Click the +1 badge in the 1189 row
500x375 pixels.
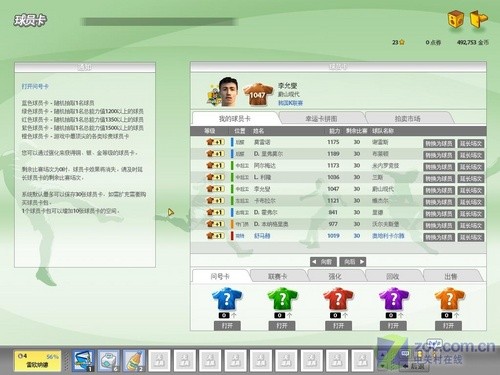215,154
